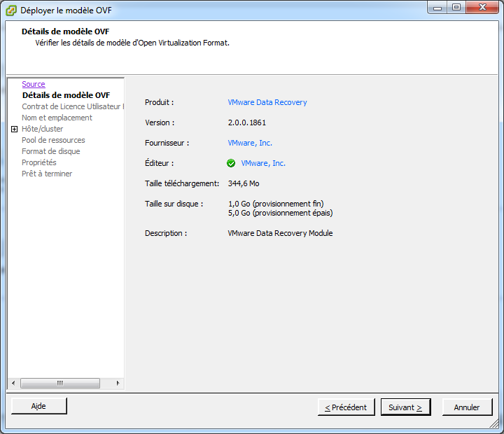Click the Version : label

160,122
